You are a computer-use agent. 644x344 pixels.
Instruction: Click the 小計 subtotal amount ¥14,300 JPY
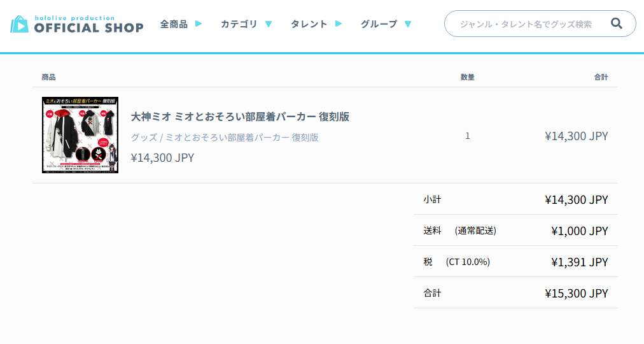click(576, 200)
